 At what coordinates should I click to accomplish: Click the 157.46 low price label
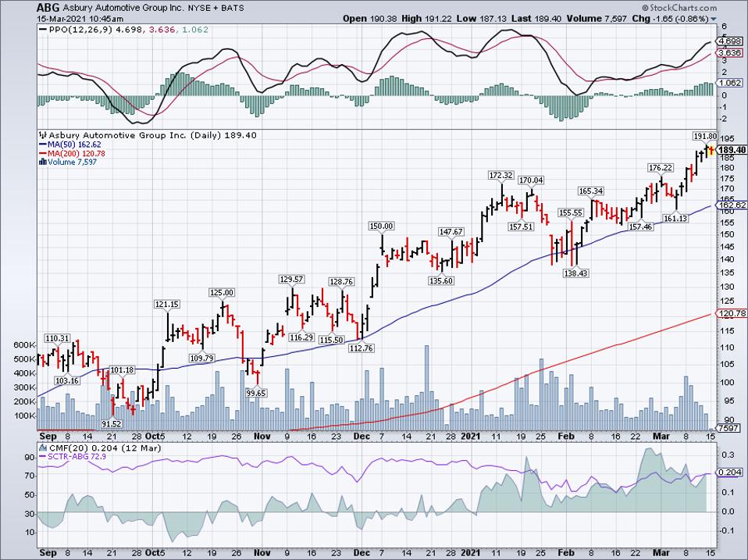(640, 226)
